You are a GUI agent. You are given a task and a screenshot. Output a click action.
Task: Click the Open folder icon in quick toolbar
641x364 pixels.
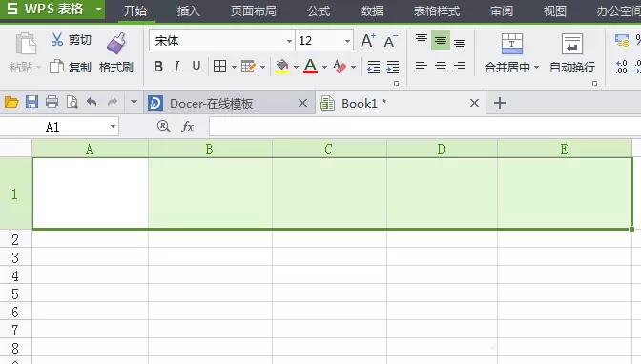[x=11, y=102]
